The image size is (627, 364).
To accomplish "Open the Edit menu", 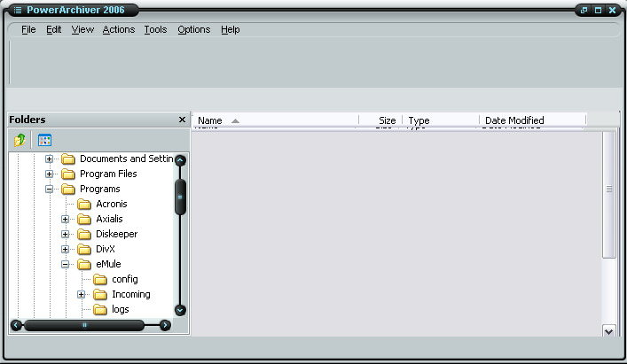I will pyautogui.click(x=53, y=29).
